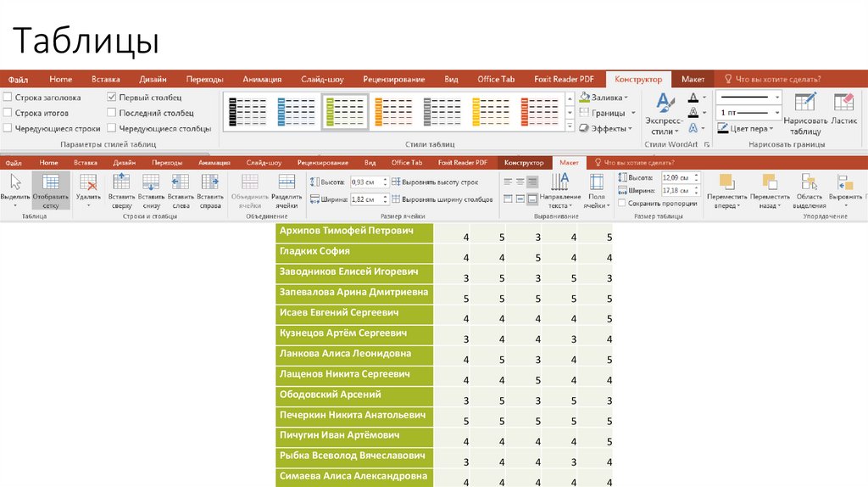Click the cell width field 1,82 см

click(366, 199)
